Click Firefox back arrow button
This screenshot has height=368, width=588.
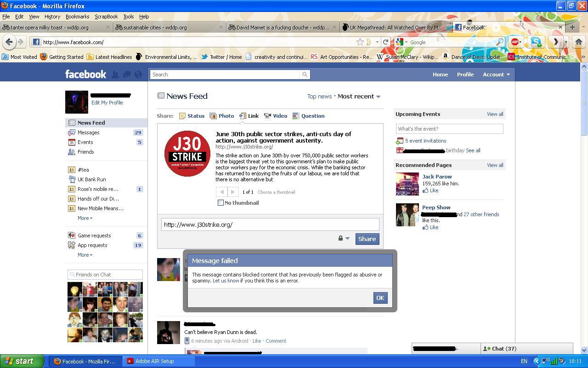pyautogui.click(x=9, y=42)
